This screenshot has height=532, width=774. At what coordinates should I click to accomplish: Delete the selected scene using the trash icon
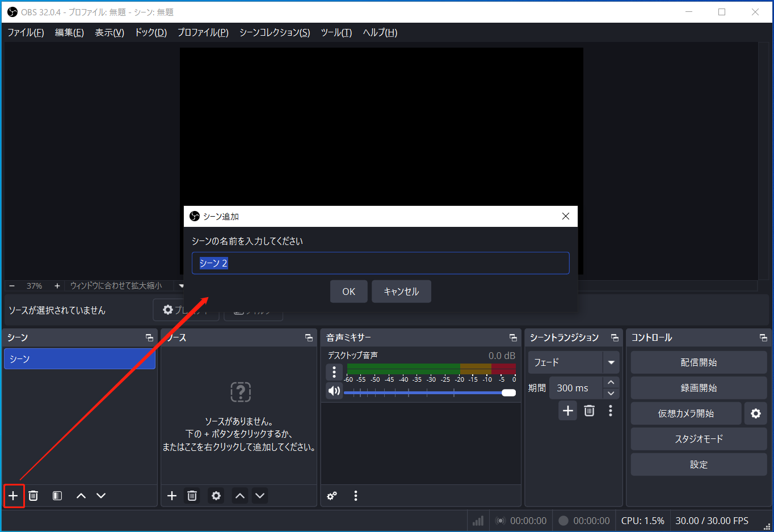(x=33, y=495)
